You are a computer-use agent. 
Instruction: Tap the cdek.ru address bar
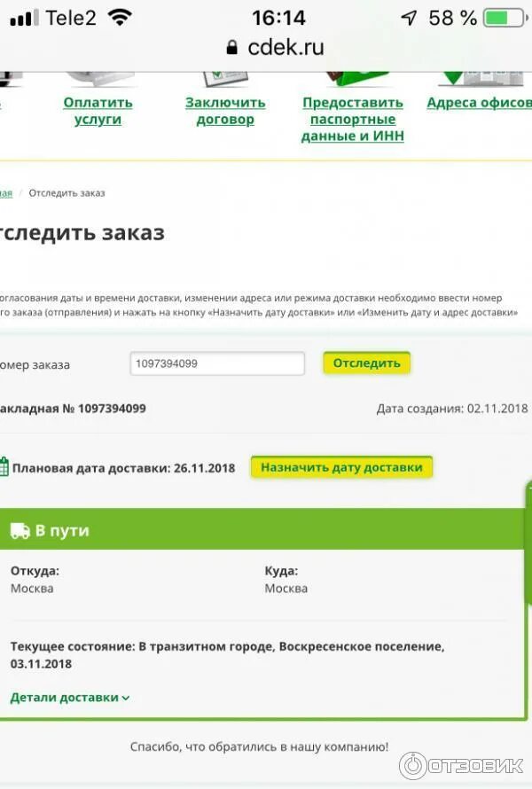(275, 48)
